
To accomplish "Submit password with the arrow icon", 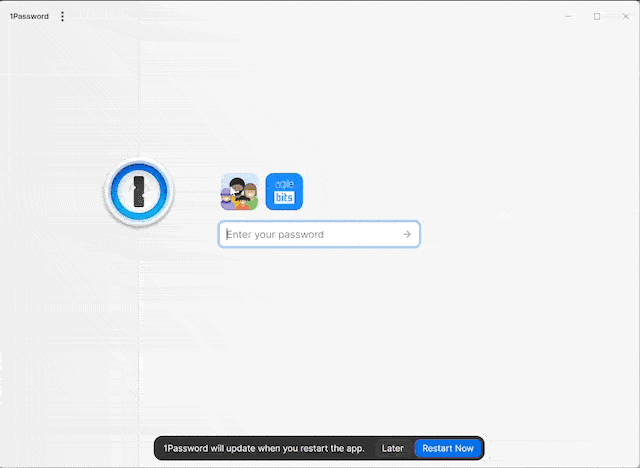I will pyautogui.click(x=407, y=234).
